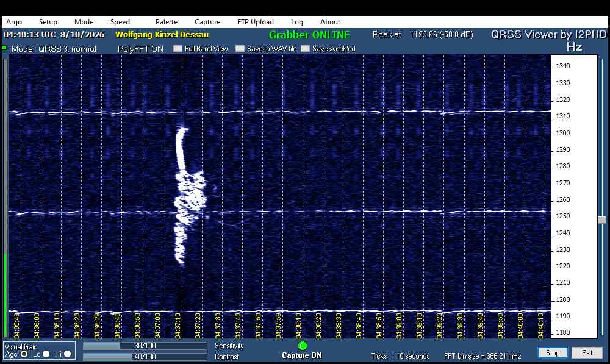Open the Speed menu

(x=120, y=22)
